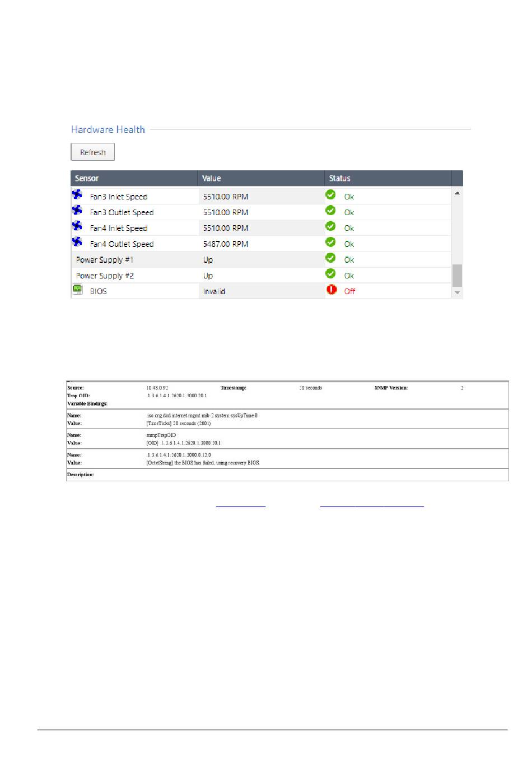The height and width of the screenshot is (767, 532).
Task: Click the fan icon beside Fan3 Inlet Speed
Action: [77, 194]
